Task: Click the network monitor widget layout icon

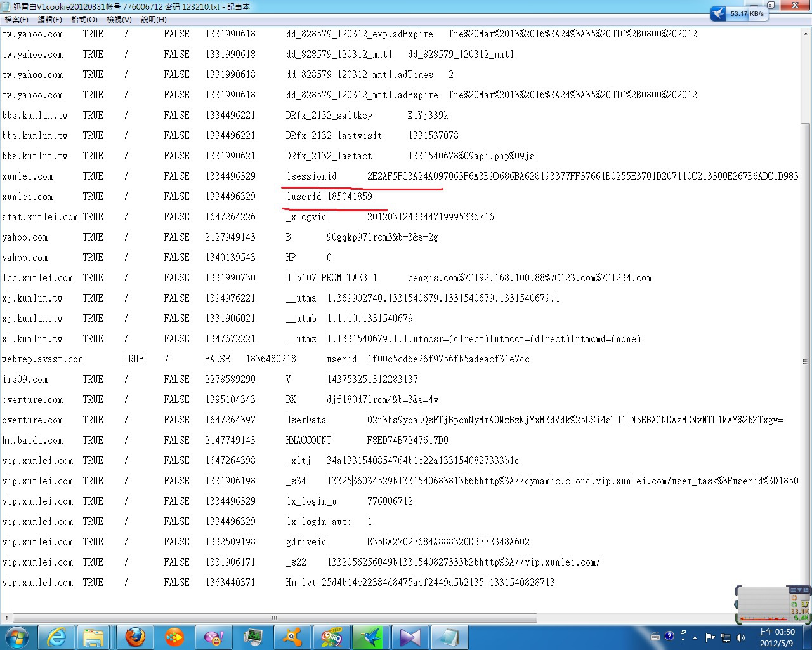Action: [806, 590]
